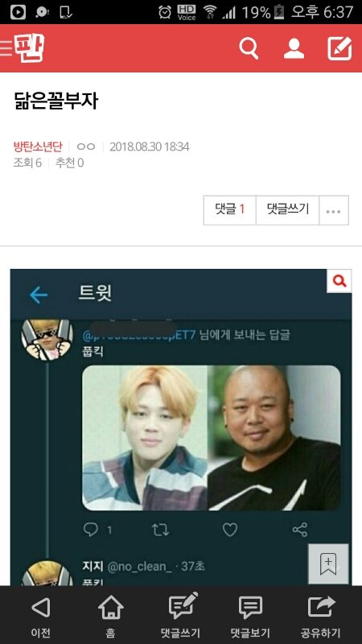Open the hamburger menu beside the Pann logo
The image size is (362, 644).
point(6,48)
